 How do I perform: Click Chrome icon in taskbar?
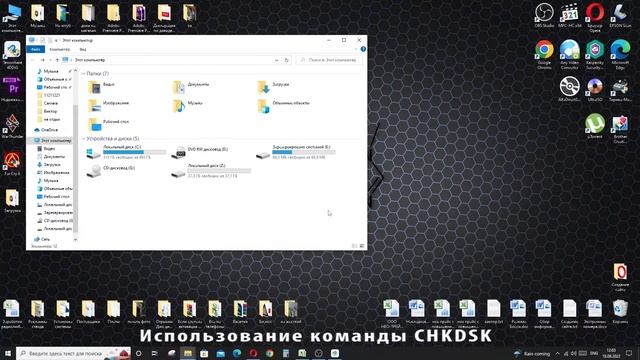[269, 353]
